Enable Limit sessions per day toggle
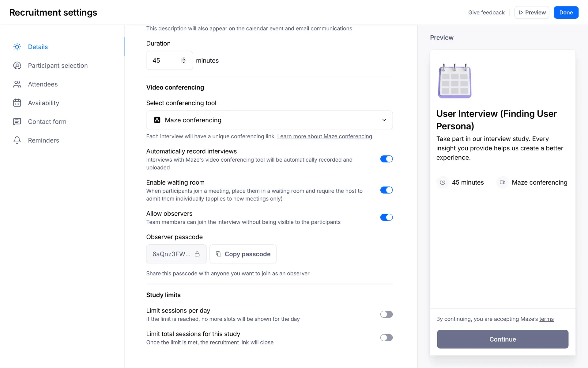The width and height of the screenshot is (588, 368). (x=386, y=314)
